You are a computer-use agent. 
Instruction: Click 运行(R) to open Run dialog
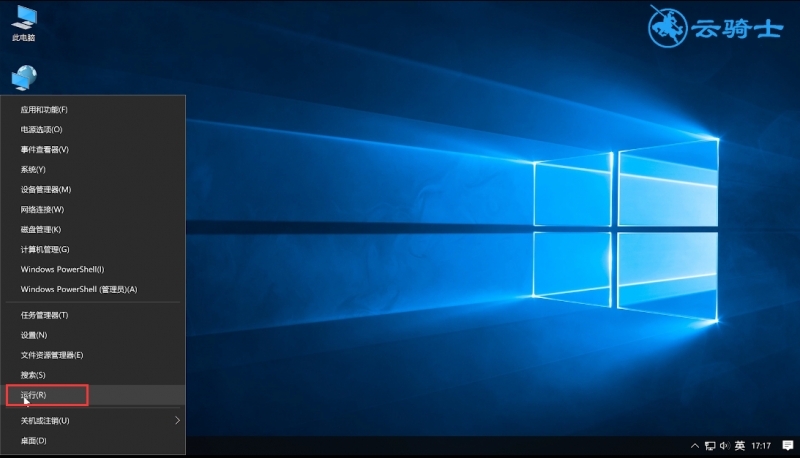click(x=95, y=395)
